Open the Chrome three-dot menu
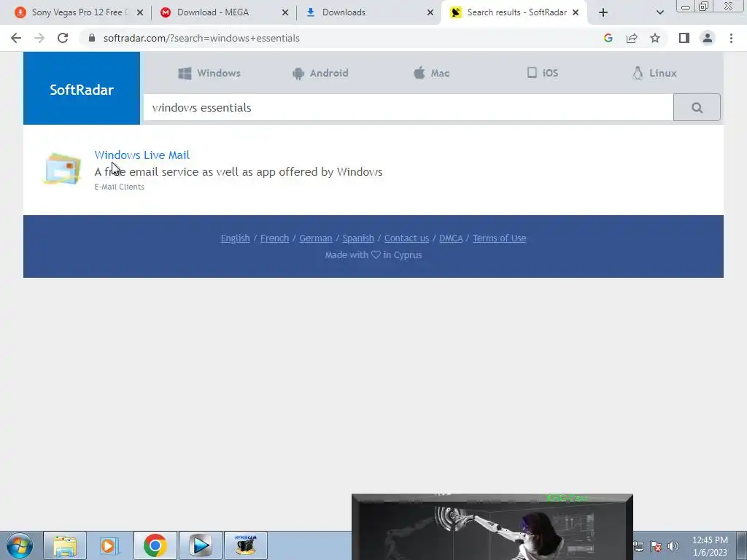This screenshot has width=747, height=560. (731, 38)
